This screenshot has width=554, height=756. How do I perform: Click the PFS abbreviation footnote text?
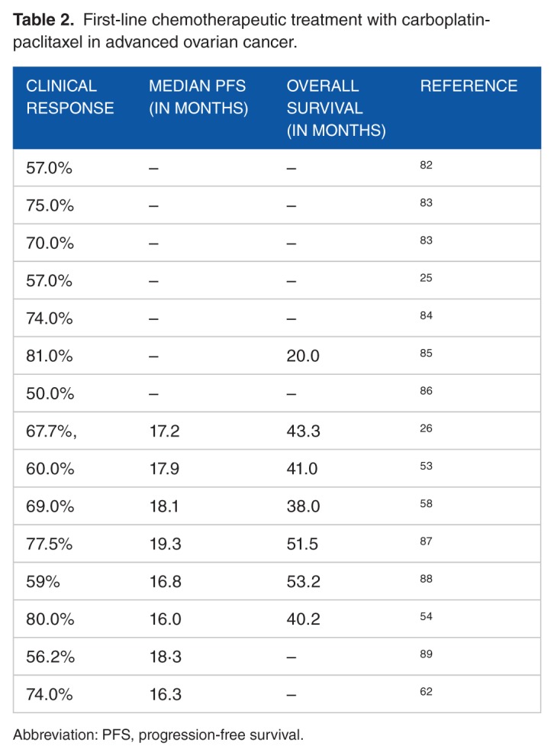pos(158,735)
